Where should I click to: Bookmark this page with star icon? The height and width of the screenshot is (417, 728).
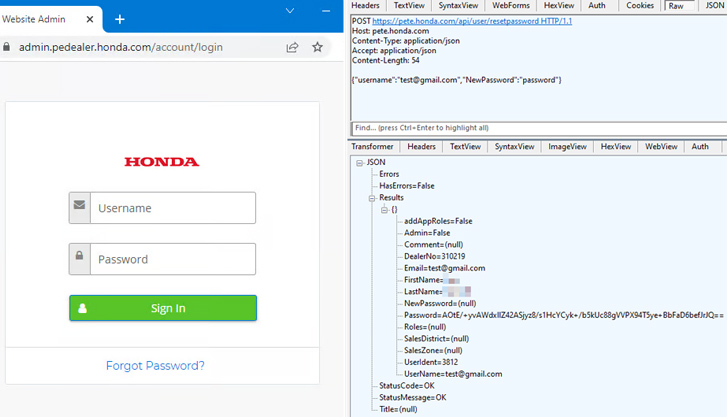pyautogui.click(x=317, y=47)
